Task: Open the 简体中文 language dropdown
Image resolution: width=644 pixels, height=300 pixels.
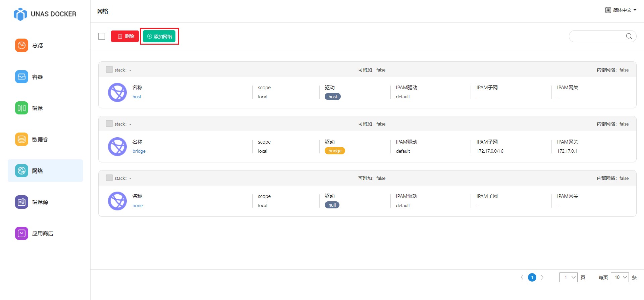Action: click(621, 10)
